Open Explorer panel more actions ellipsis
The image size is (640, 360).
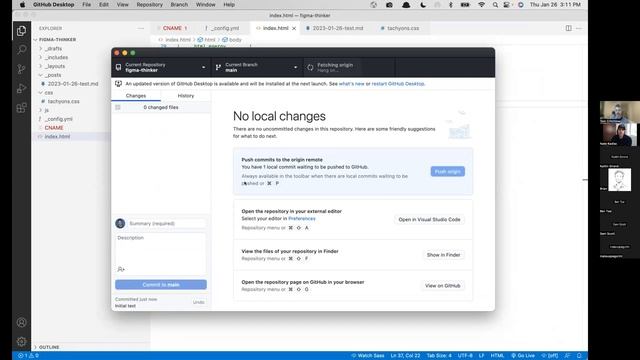tap(141, 28)
